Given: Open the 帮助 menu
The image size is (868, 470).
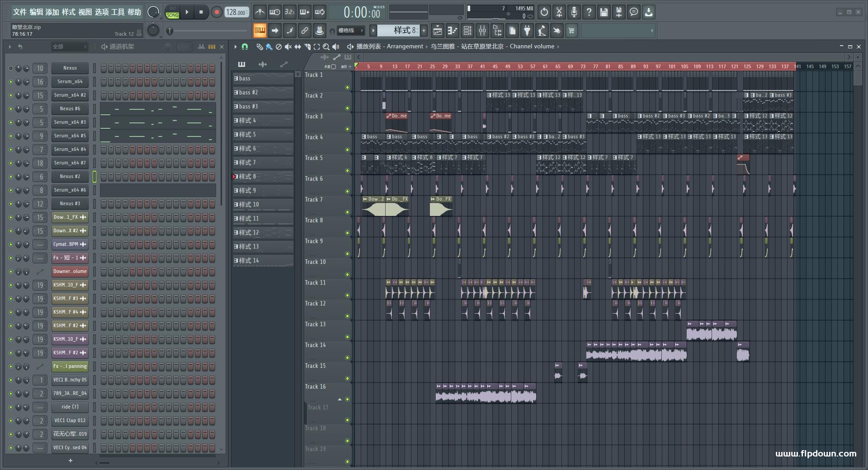Looking at the screenshot, I should 134,12.
